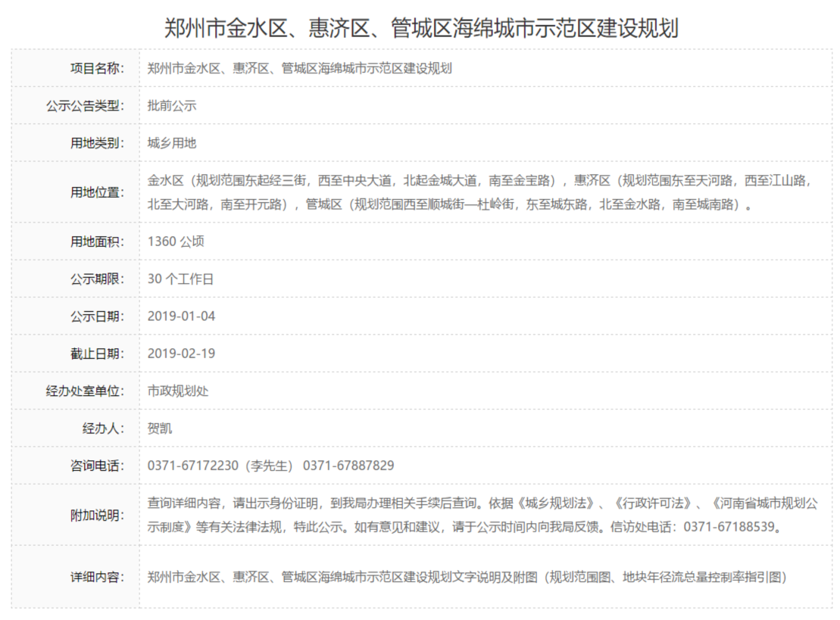
Task: Click the 批前公示 announcement type value
Action: (172, 106)
